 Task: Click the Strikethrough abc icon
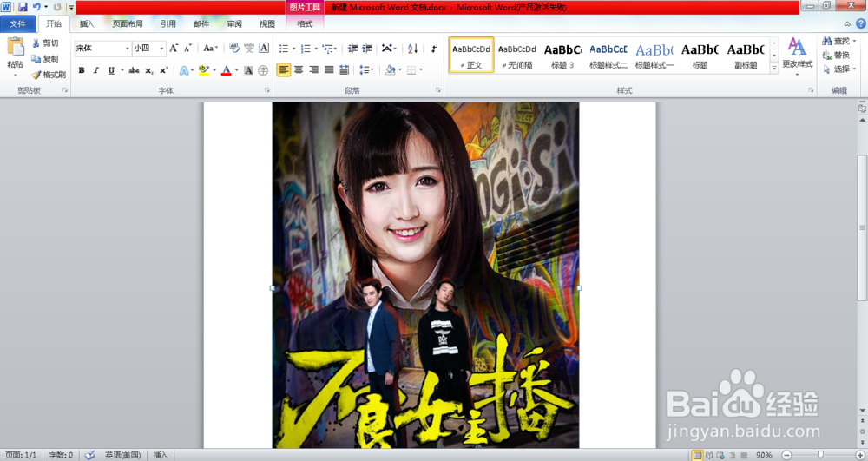[134, 70]
